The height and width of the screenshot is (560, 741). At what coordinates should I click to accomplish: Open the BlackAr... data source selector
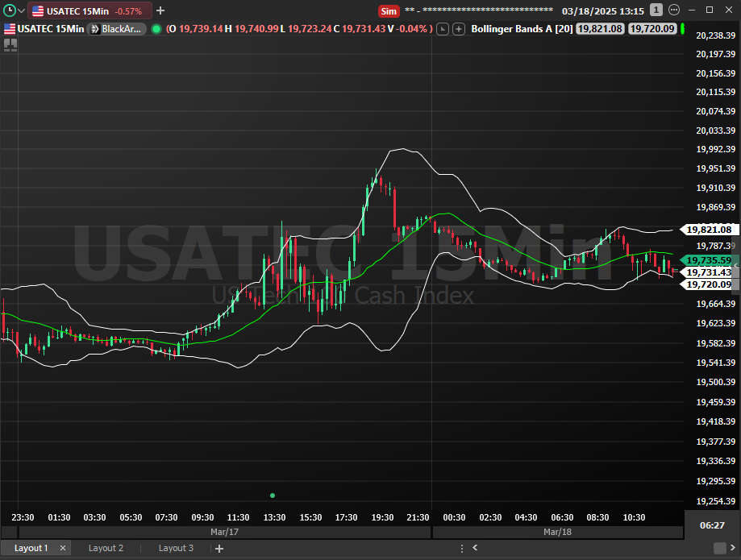[118, 29]
